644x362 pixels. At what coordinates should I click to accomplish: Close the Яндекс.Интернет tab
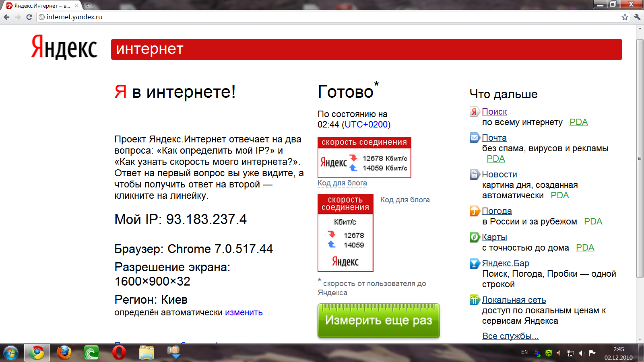pyautogui.click(x=76, y=6)
